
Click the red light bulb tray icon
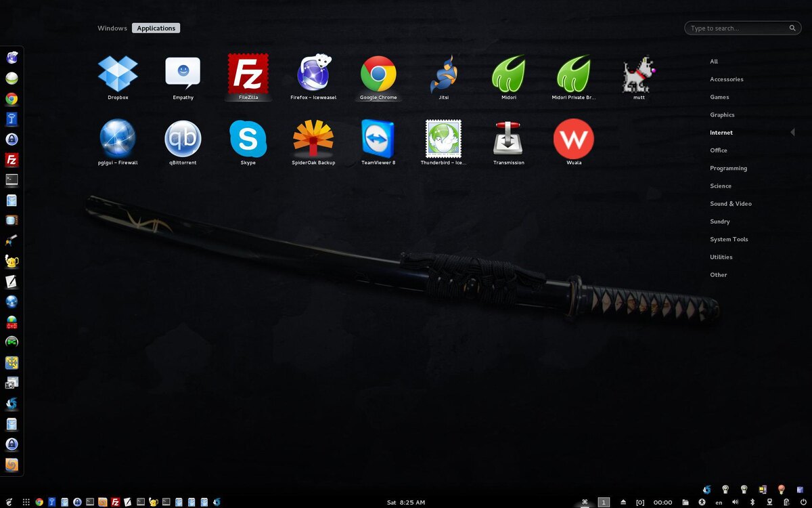click(781, 489)
